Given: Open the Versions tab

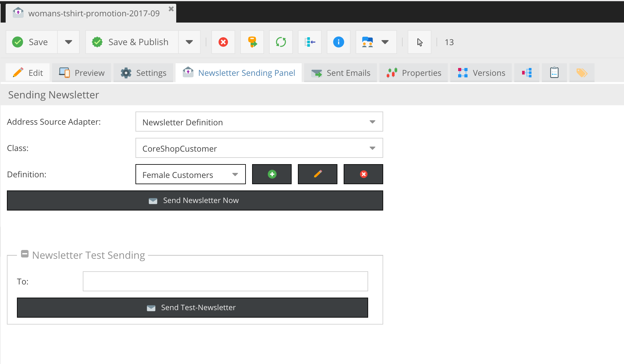Looking at the screenshot, I should click(481, 73).
